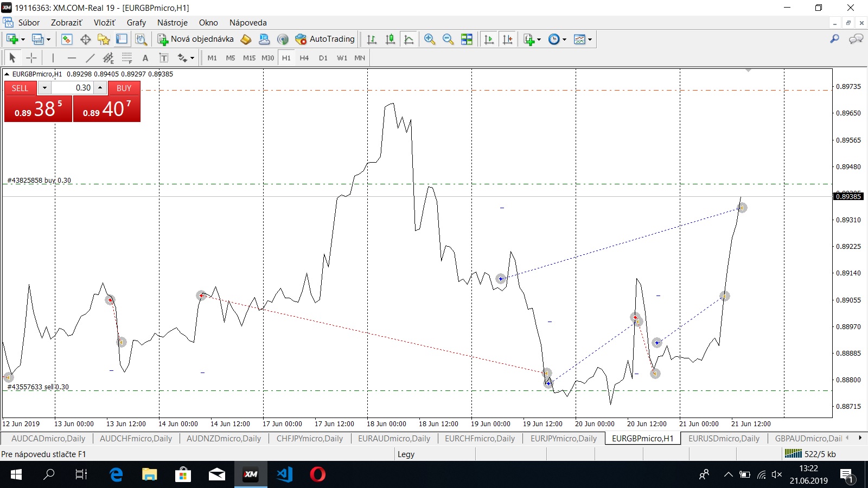Open the MQL5 Market cloud icon
Image resolution: width=868 pixels, height=488 pixels.
pyautogui.click(x=264, y=39)
